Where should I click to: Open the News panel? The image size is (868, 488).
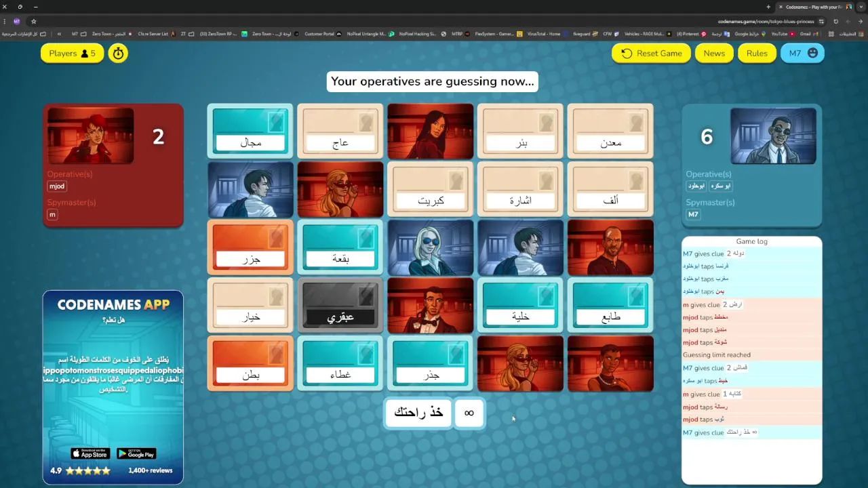pyautogui.click(x=714, y=54)
